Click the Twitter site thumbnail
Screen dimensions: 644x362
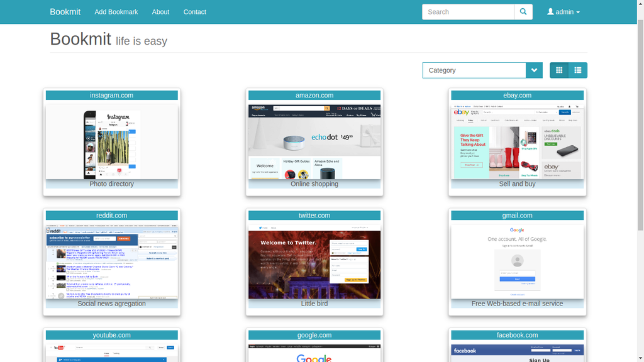coord(314,262)
